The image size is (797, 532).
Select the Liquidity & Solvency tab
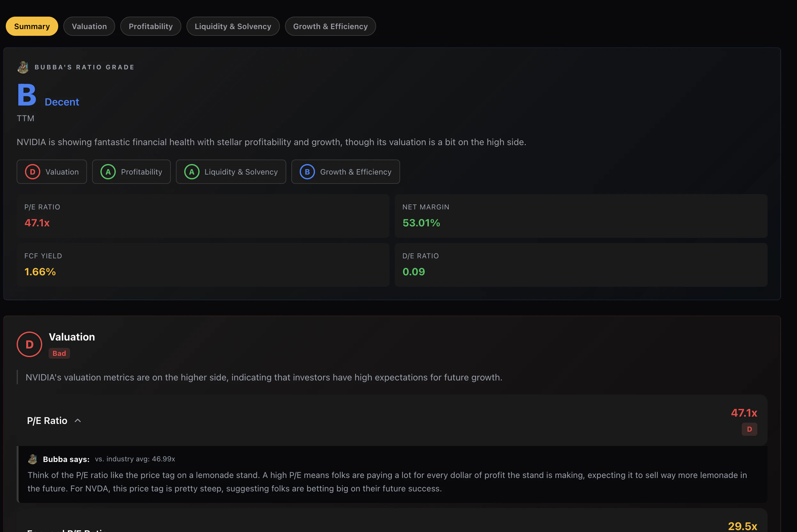(233, 27)
